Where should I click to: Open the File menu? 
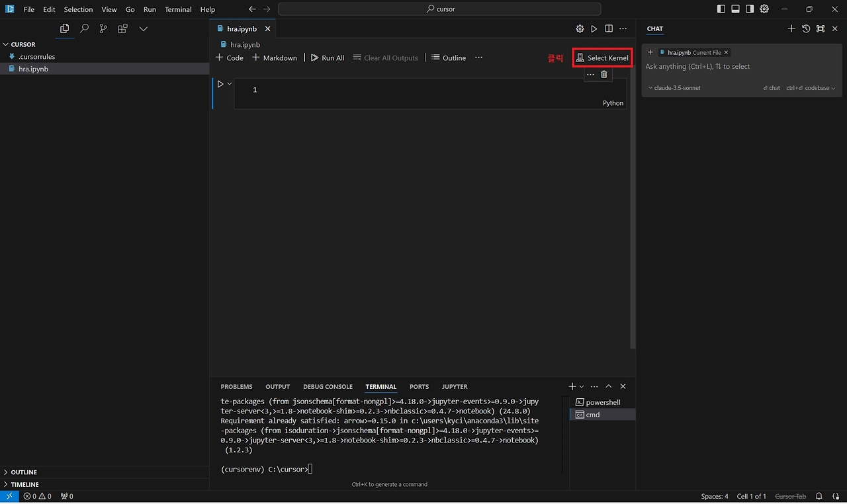point(29,9)
